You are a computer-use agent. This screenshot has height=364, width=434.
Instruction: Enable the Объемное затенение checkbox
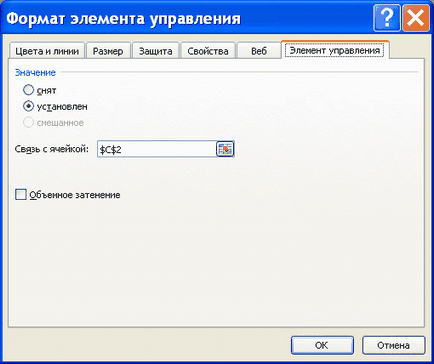21,195
